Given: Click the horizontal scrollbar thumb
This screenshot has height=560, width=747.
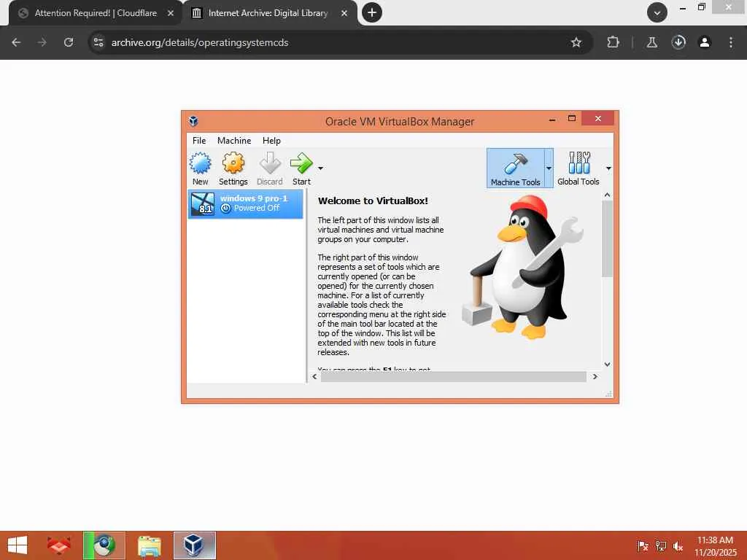Looking at the screenshot, I should 454,377.
